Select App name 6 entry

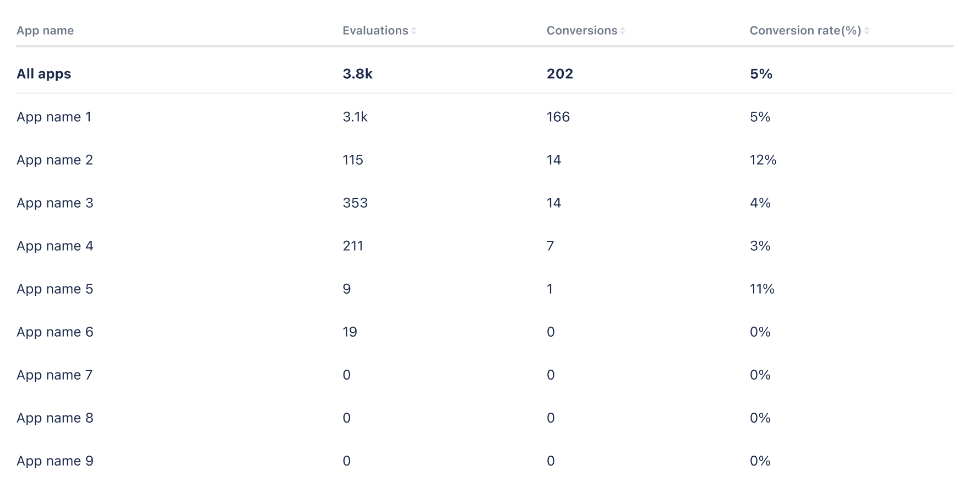55,332
